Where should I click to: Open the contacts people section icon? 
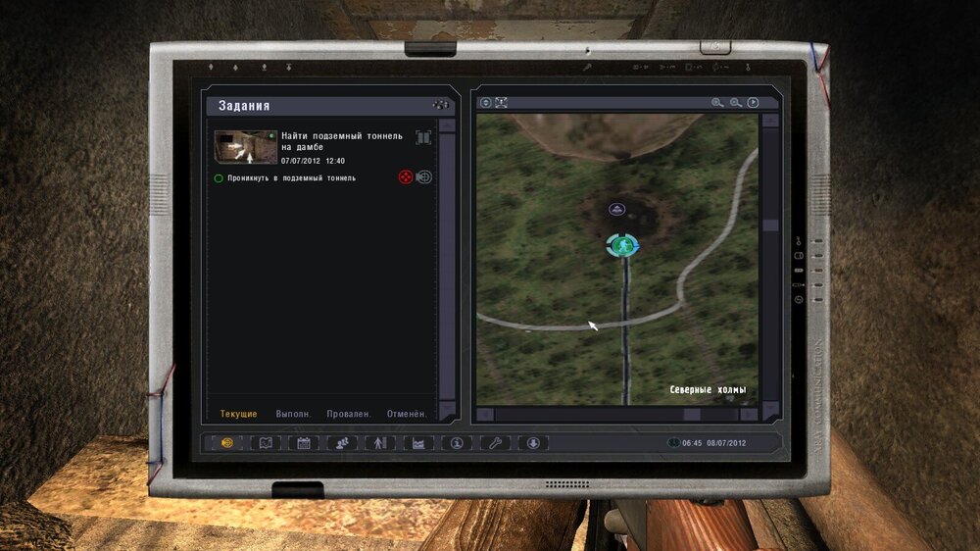pos(342,443)
